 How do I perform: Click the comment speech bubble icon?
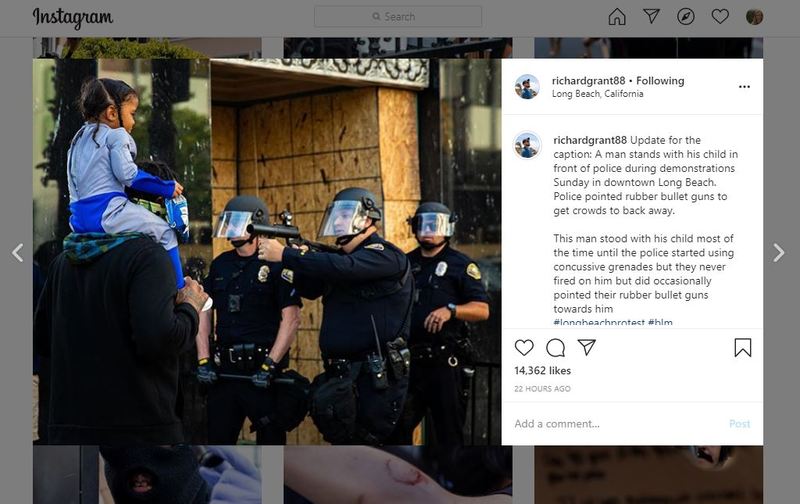click(x=555, y=348)
